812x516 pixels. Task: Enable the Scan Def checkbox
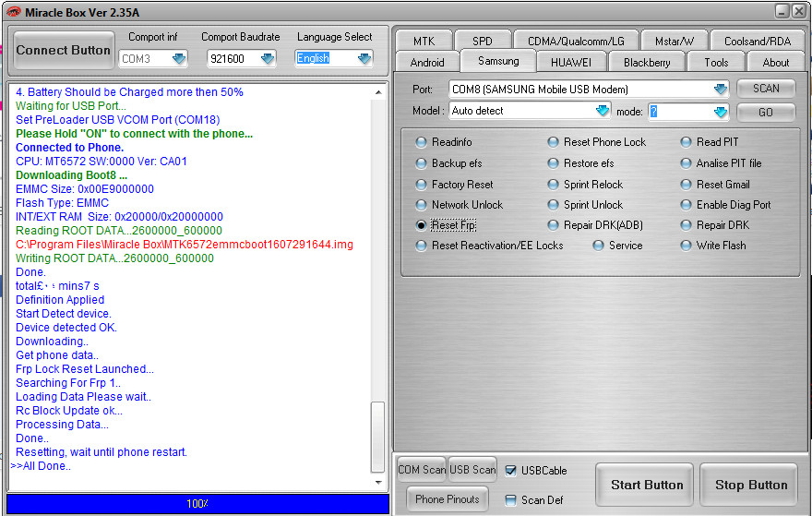tap(510, 500)
